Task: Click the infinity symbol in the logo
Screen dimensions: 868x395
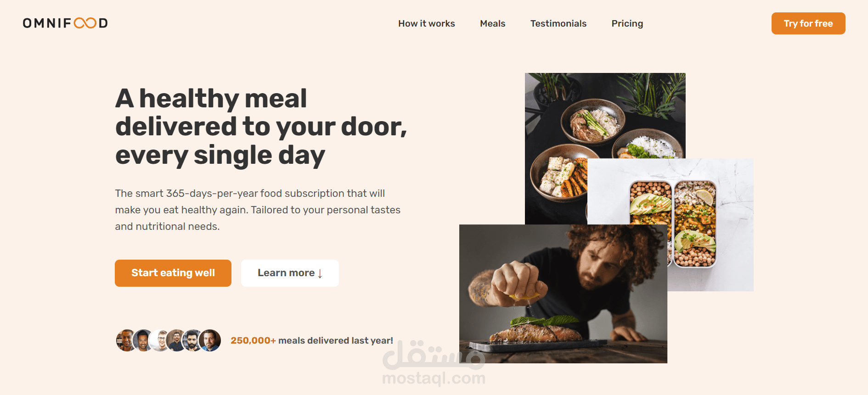Action: 85,23
